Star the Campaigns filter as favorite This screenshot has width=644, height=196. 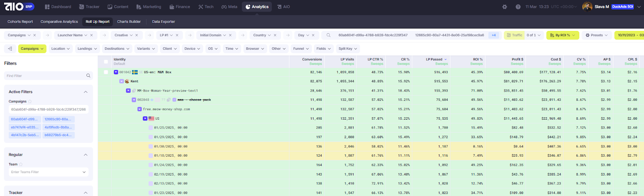point(30,102)
